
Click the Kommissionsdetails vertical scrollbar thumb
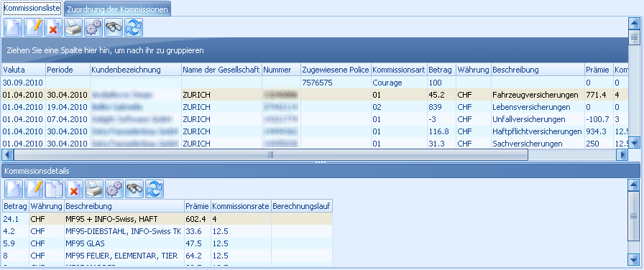(x=634, y=216)
